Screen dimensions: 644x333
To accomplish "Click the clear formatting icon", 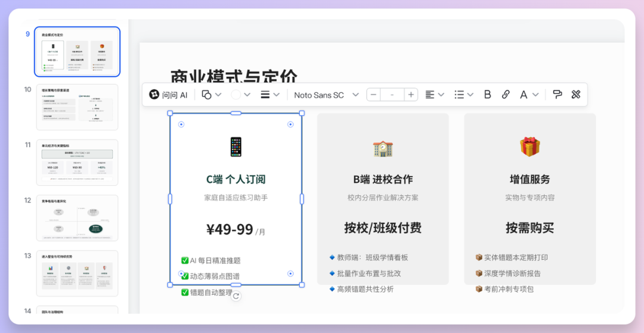I will click(x=576, y=95).
